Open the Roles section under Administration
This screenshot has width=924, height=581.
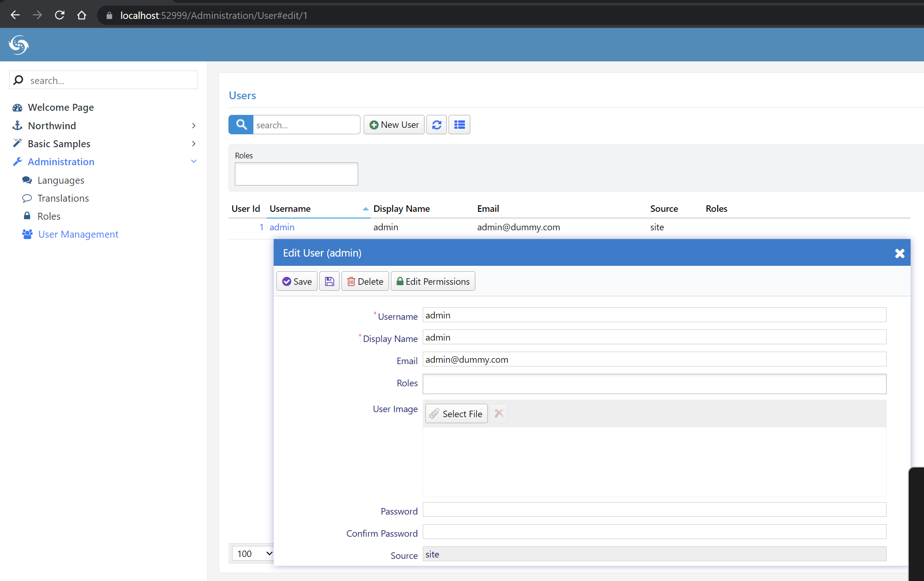tap(49, 216)
